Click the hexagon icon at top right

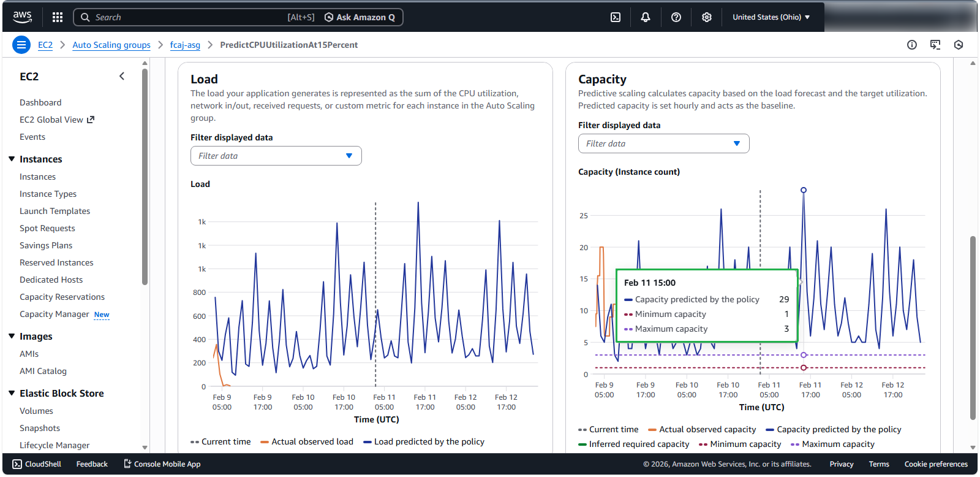[x=959, y=45]
